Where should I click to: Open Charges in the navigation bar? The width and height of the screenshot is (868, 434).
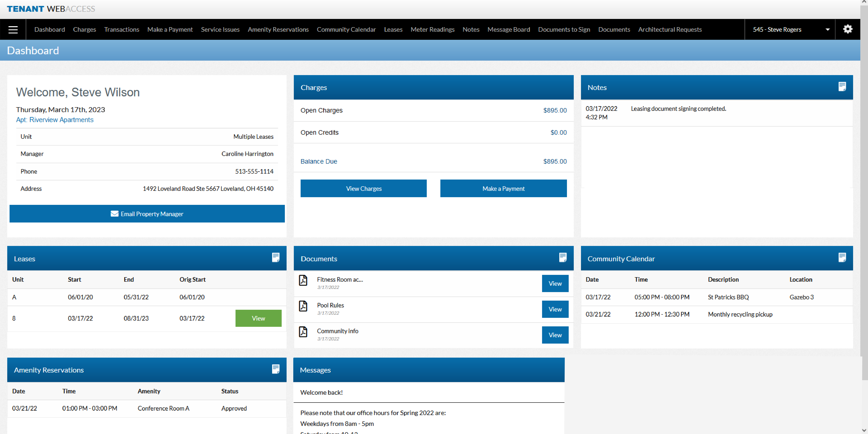point(85,29)
